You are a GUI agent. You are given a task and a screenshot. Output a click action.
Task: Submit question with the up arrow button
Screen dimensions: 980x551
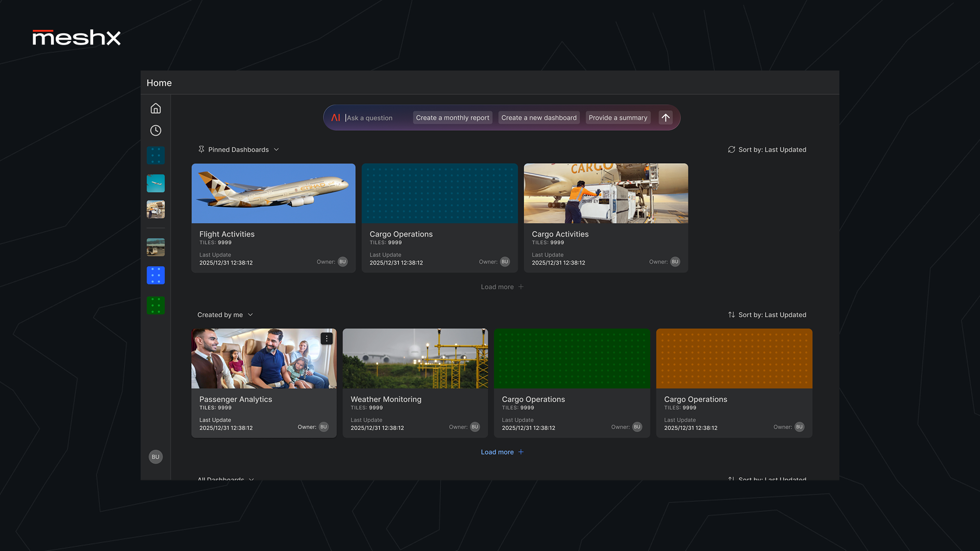(x=665, y=118)
